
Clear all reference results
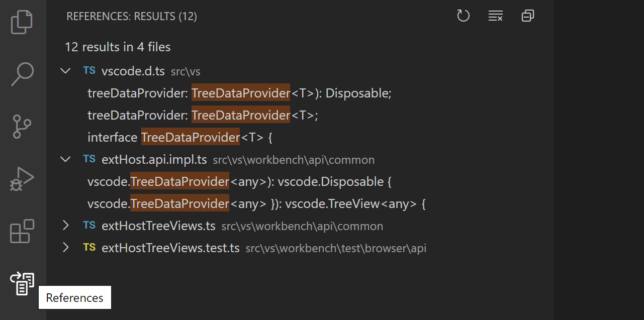[495, 16]
